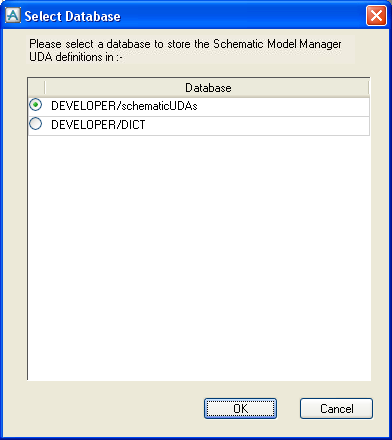392x440 pixels.
Task: Dismiss dialog using the Cancel button
Action: coord(336,409)
